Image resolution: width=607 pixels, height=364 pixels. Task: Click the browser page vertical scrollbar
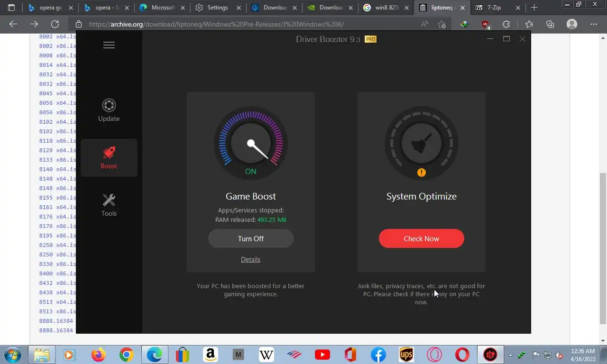tap(603, 248)
